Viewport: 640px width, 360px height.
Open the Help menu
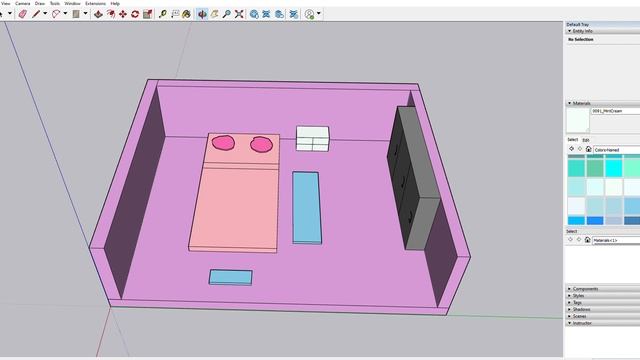pos(115,3)
